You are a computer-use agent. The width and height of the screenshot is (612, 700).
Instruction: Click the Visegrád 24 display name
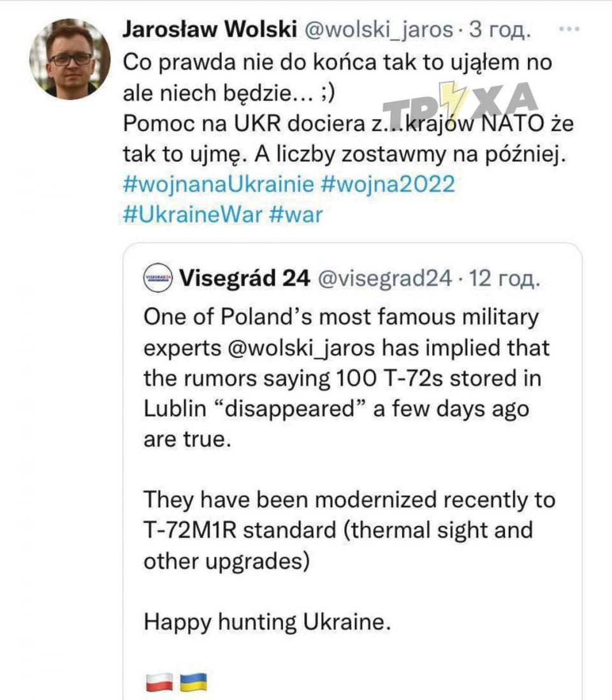click(x=245, y=278)
